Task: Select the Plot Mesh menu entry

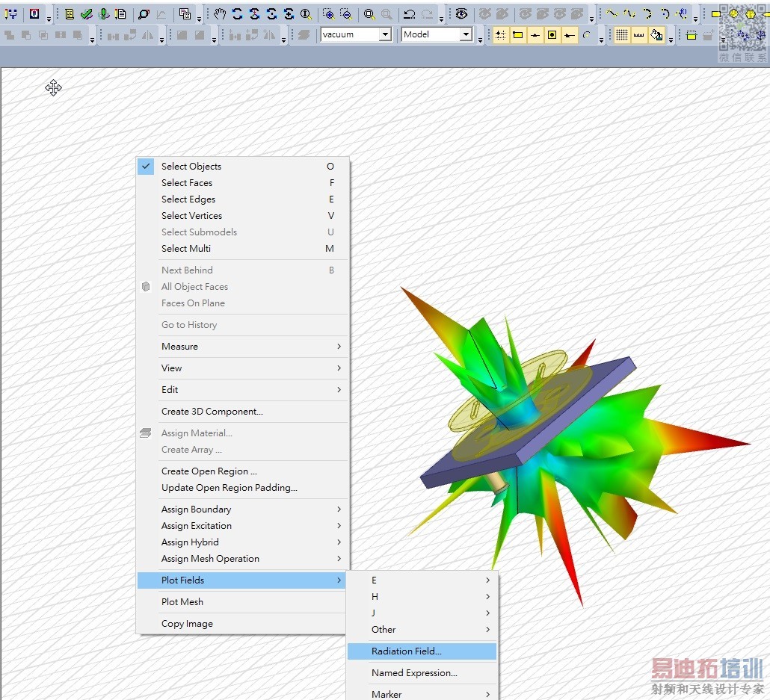Action: pos(242,602)
